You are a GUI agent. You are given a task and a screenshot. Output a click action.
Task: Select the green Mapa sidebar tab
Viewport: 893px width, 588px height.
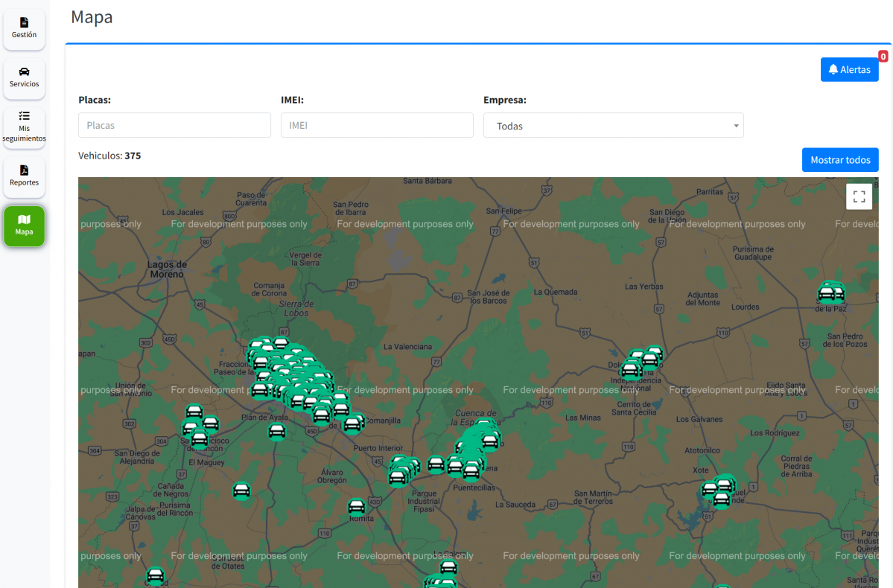[x=24, y=226]
